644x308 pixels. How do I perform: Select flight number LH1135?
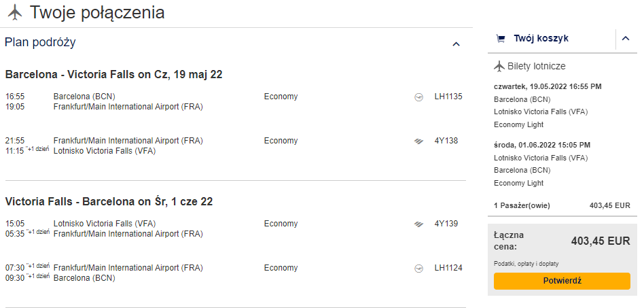point(448,97)
